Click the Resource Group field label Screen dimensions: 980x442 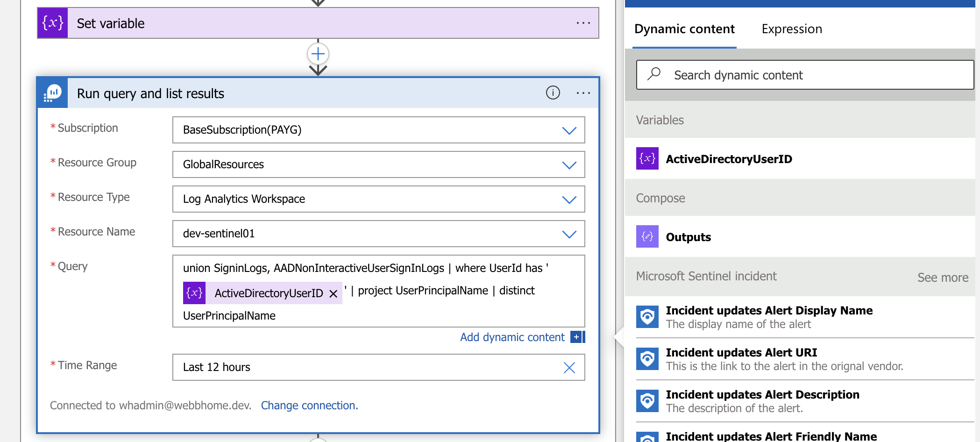[97, 163]
